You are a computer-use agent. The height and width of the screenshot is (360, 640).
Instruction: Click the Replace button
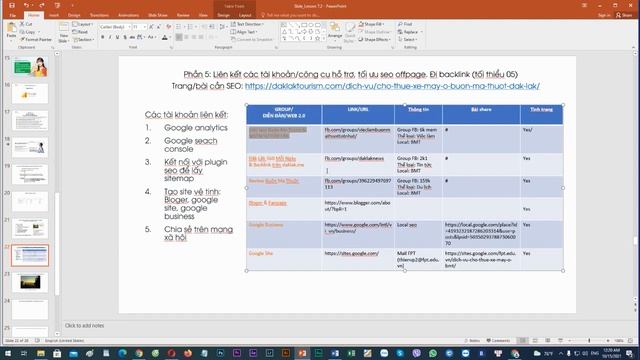pyautogui.click(x=410, y=32)
